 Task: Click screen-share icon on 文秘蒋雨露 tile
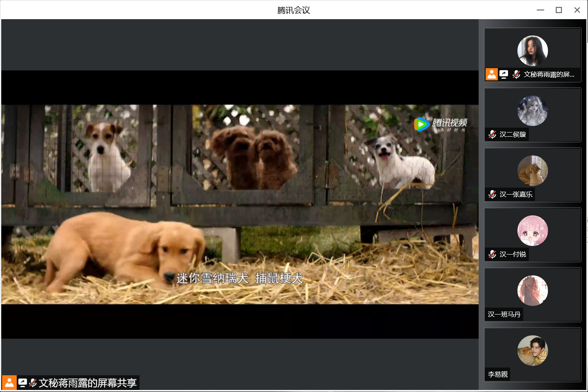pyautogui.click(x=504, y=74)
